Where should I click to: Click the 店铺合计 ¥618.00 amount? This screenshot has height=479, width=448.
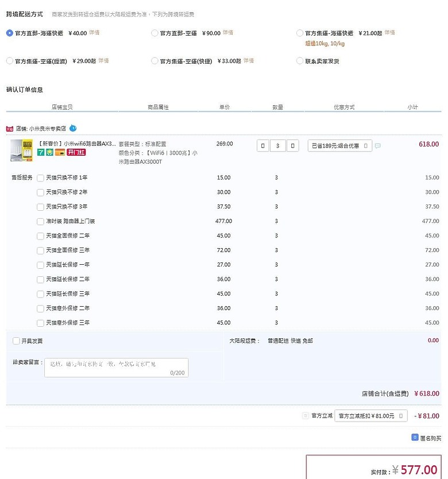click(427, 393)
